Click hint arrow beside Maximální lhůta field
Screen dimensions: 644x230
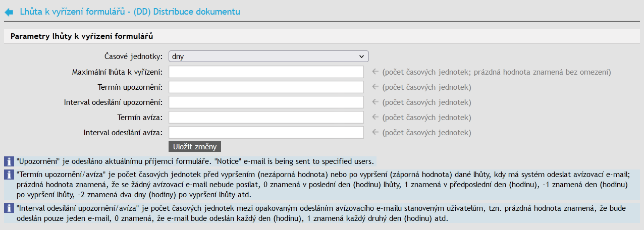[x=375, y=72]
